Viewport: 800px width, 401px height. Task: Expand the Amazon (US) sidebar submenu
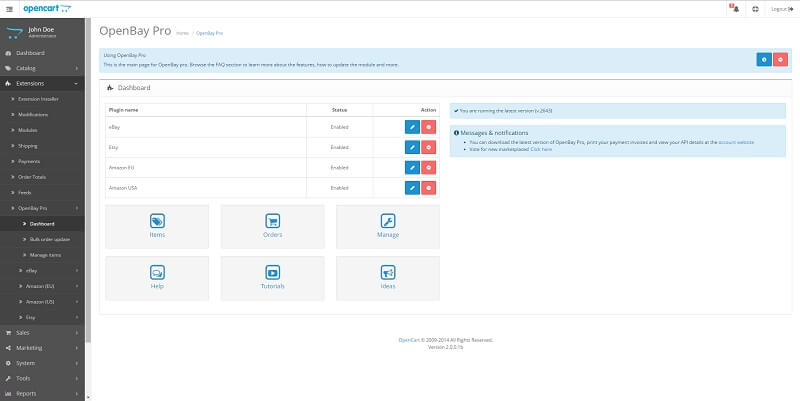coord(42,302)
